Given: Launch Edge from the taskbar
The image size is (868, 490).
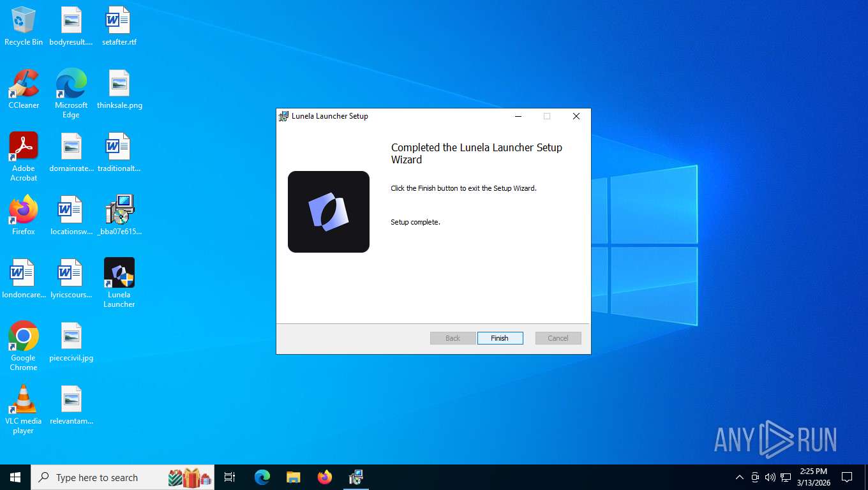Looking at the screenshot, I should (262, 477).
